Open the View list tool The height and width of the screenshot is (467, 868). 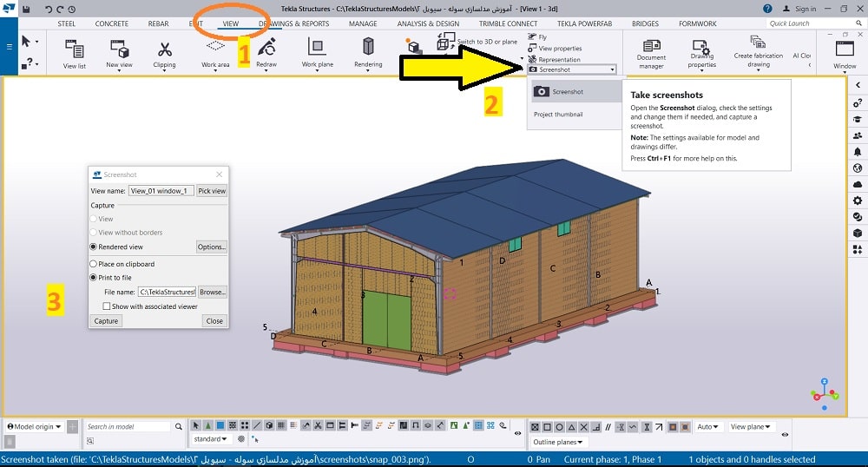tap(75, 48)
